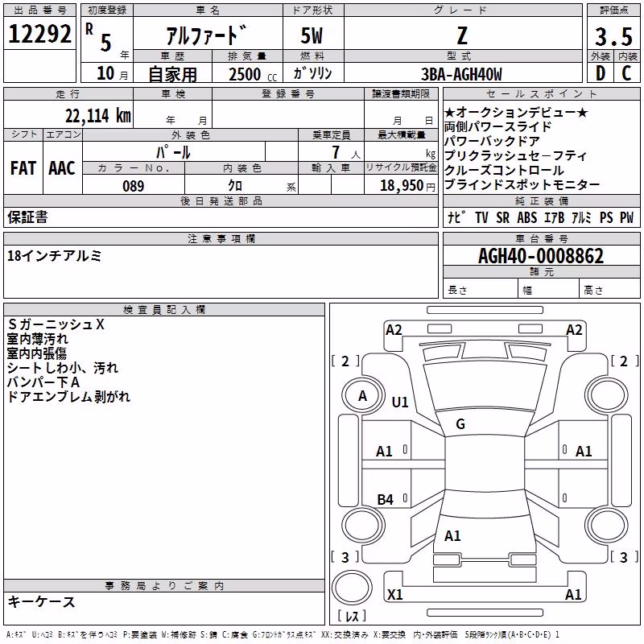644x644 pixels.
Task: Click chassis number AGH40-0008862
Action: (541, 256)
